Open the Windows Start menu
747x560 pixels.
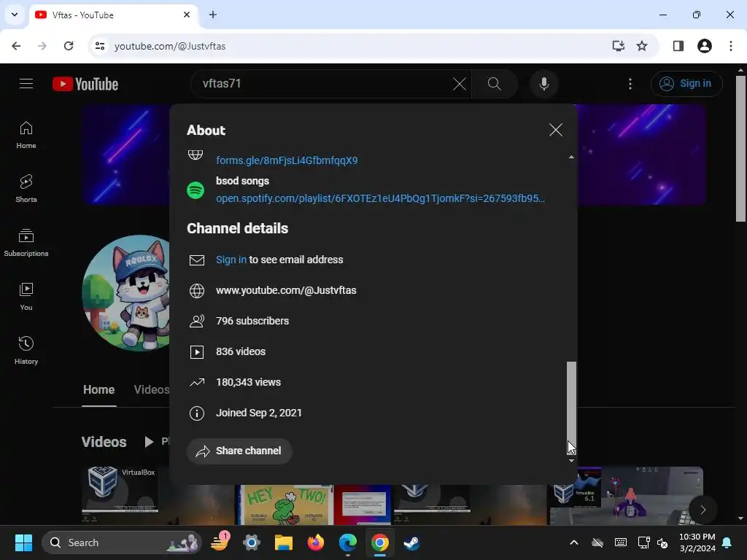[23, 542]
